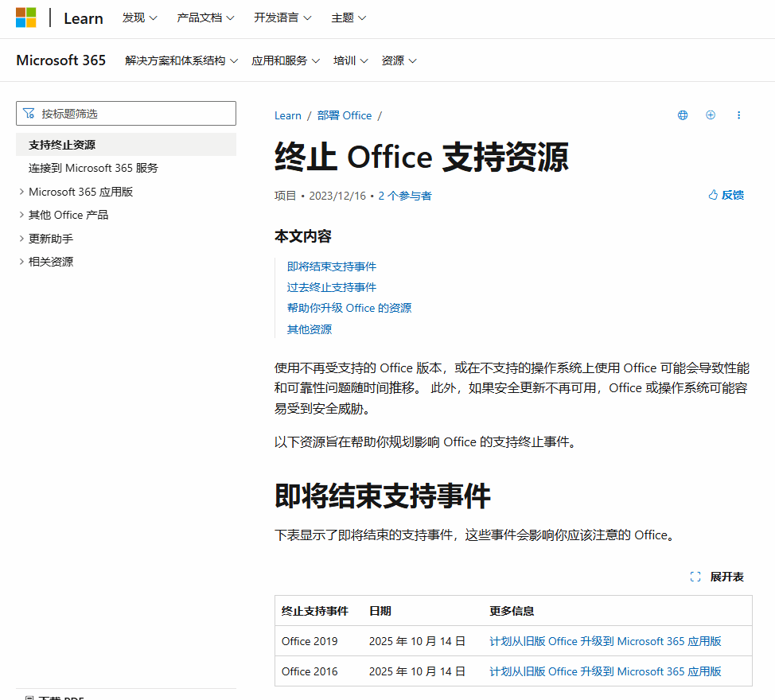This screenshot has height=700, width=775.
Task: Click the 终止 Office 支持资源 page title
Action: [x=421, y=157]
